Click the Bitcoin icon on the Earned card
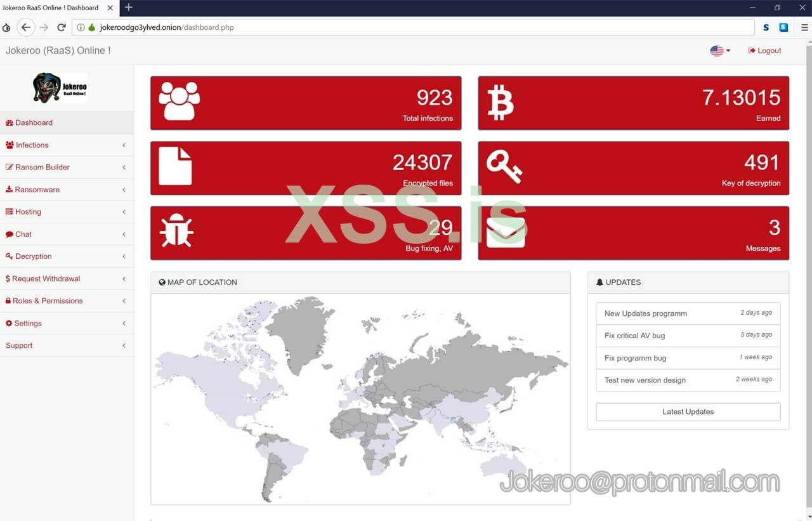The height and width of the screenshot is (521, 812). click(x=501, y=103)
